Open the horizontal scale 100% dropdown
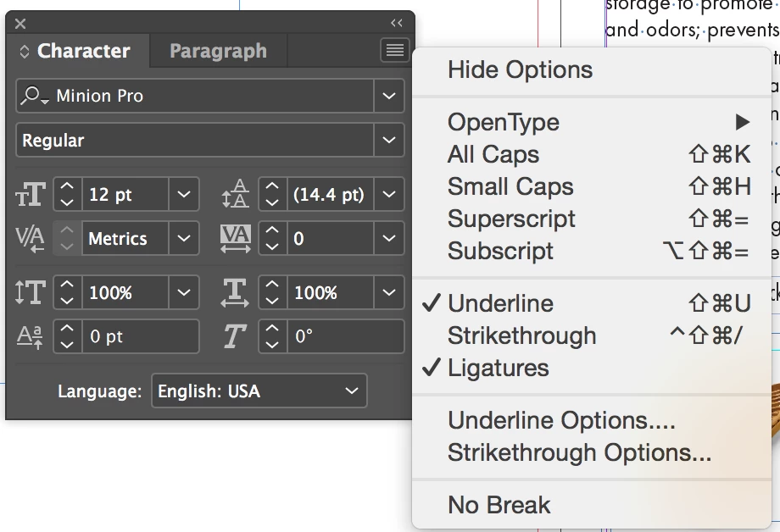The height and width of the screenshot is (532, 780). (x=389, y=292)
